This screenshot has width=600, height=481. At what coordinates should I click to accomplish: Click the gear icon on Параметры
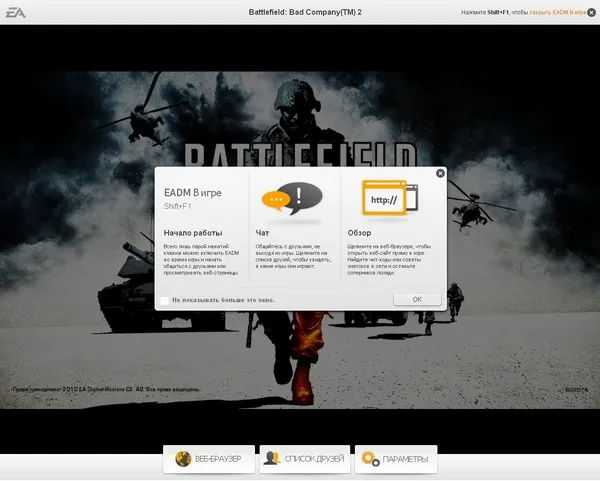tap(370, 459)
